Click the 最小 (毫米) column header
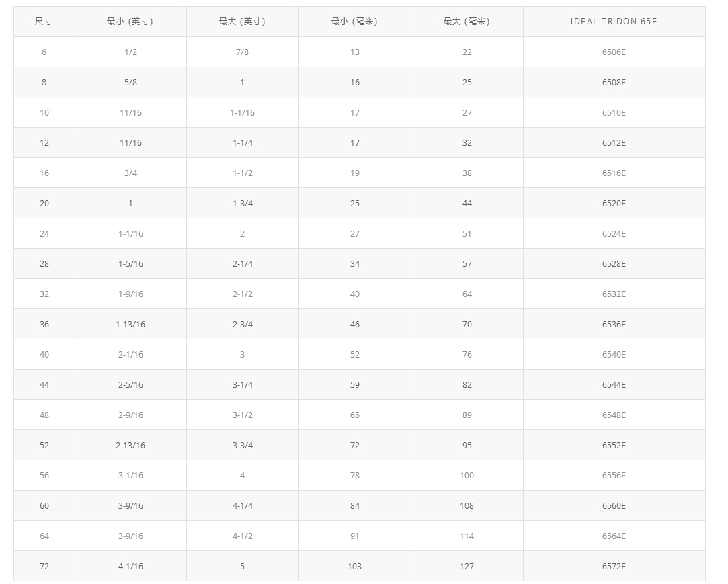Image resolution: width=728 pixels, height=584 pixels. 354,22
